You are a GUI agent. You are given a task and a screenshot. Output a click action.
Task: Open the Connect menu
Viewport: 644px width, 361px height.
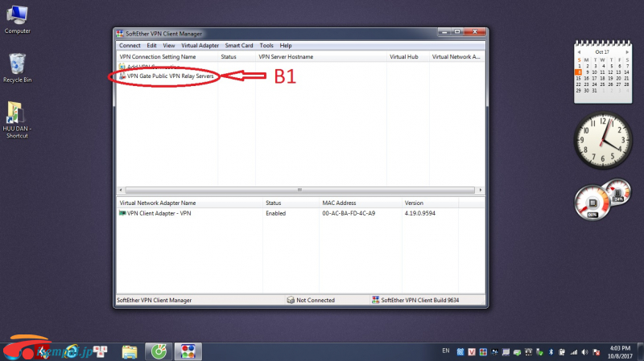[x=130, y=46]
